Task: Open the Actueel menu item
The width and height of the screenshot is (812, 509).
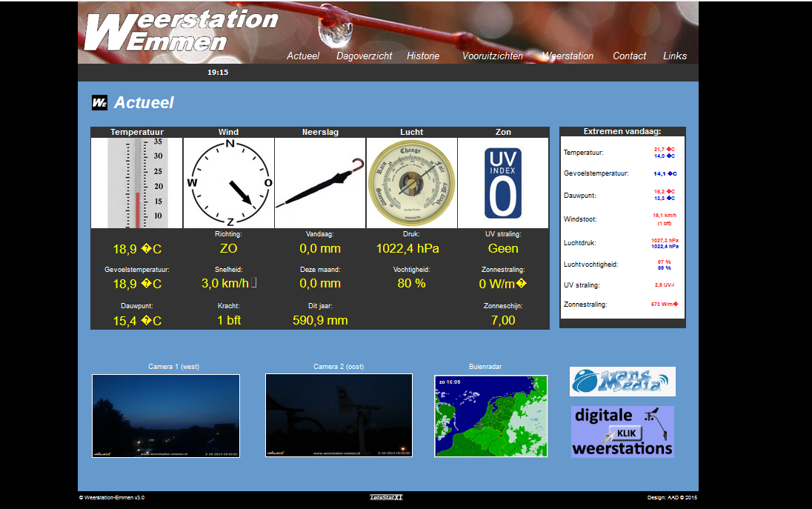Action: [x=303, y=56]
